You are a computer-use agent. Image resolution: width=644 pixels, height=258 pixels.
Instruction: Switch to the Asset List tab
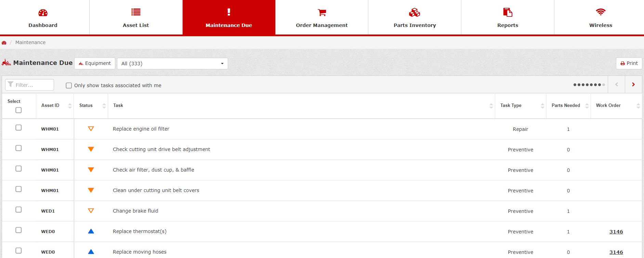[x=136, y=18]
